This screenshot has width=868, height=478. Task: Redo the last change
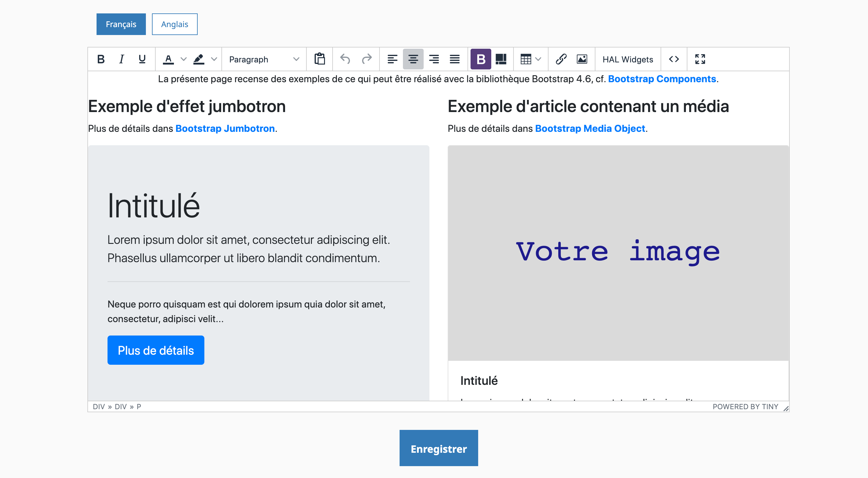[366, 59]
